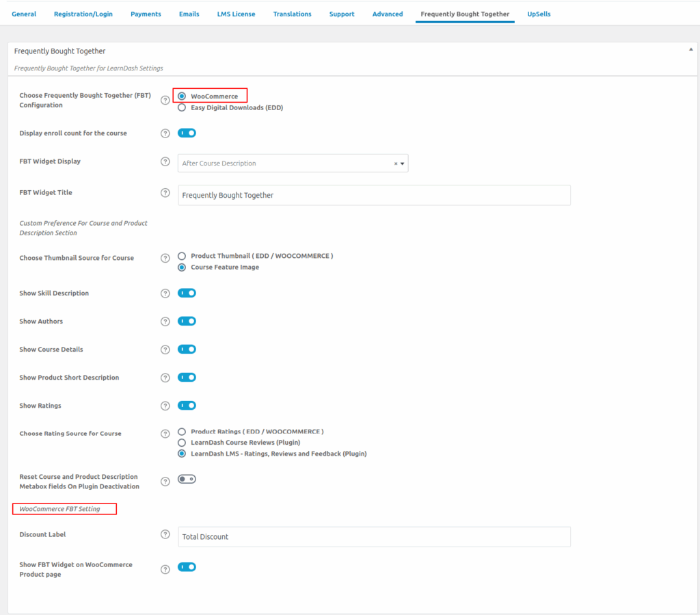Click help icon for Choose Thumbnail Source
This screenshot has height=615, width=700.
tap(165, 259)
